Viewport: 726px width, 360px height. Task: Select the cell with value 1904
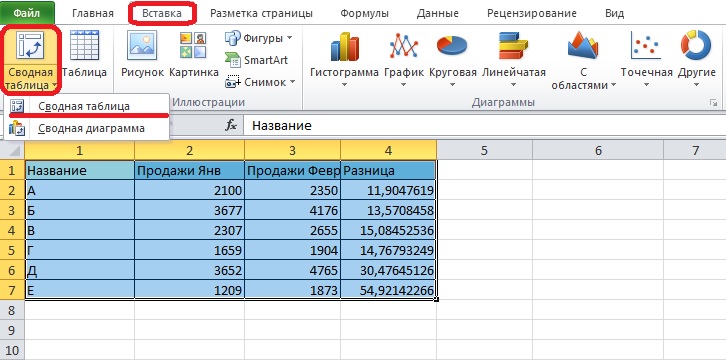tap(293, 250)
